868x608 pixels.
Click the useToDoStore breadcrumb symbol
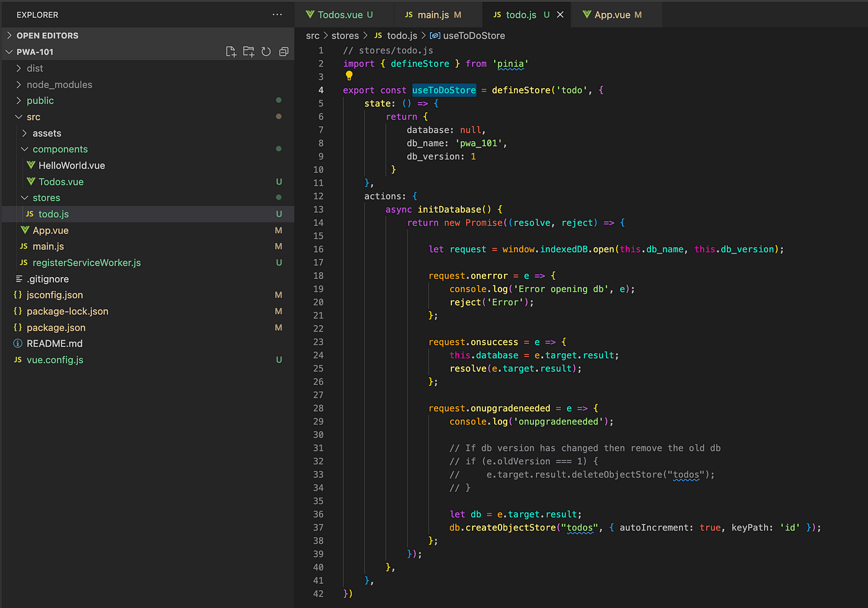click(x=474, y=36)
